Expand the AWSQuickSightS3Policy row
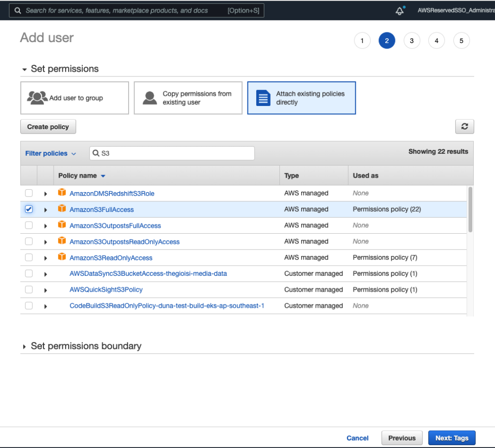 pyautogui.click(x=45, y=290)
